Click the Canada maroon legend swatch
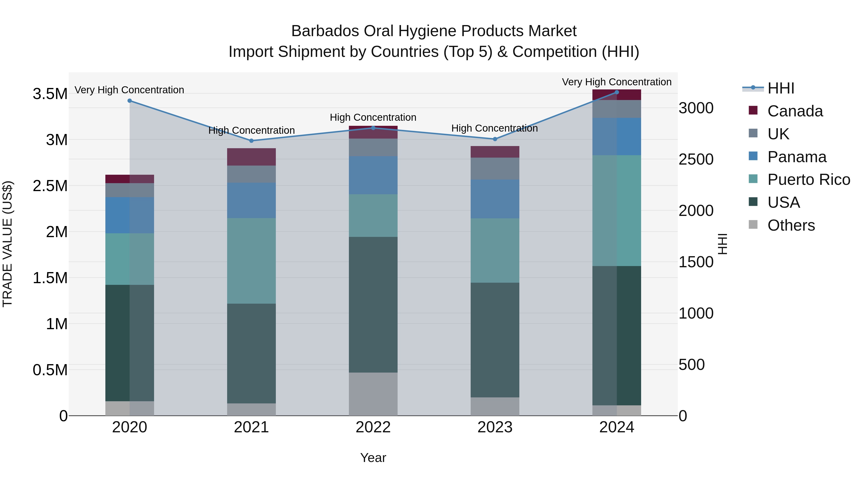This screenshot has height=488, width=868. (753, 110)
